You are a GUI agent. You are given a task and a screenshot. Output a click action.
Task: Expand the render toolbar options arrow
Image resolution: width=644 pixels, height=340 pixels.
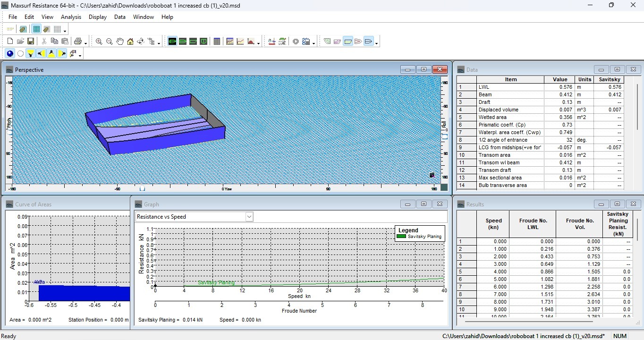(80, 55)
